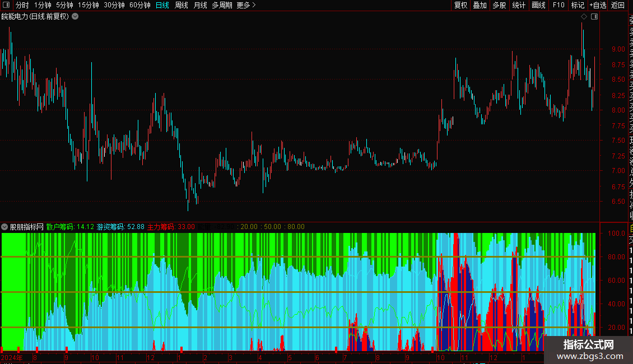
Task: Click the 返回 back button
Action: pos(618,5)
